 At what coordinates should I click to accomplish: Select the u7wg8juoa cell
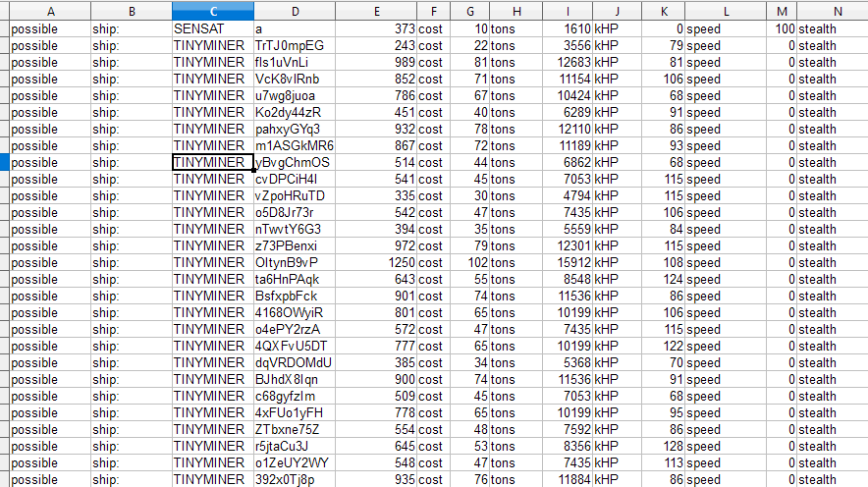[295, 96]
